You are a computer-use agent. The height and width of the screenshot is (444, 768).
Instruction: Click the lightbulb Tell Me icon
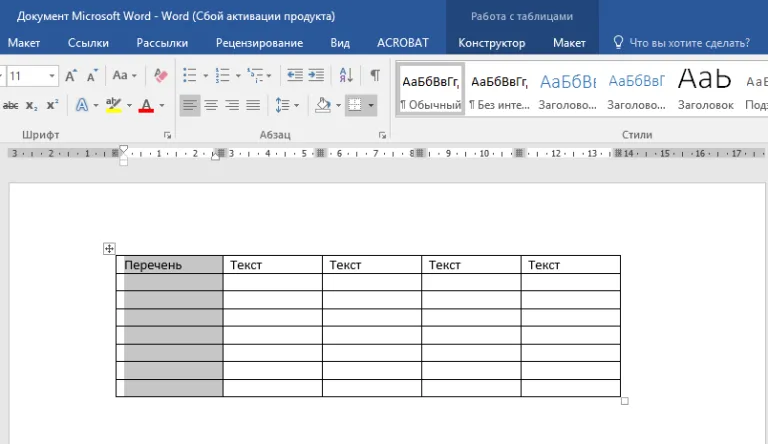pyautogui.click(x=618, y=43)
